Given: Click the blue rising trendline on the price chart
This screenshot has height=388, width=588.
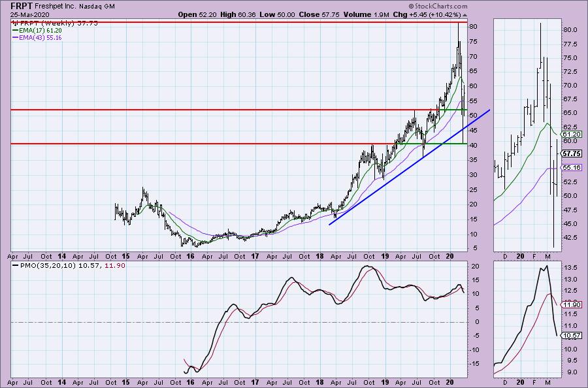Looking at the screenshot, I should 409,167.
